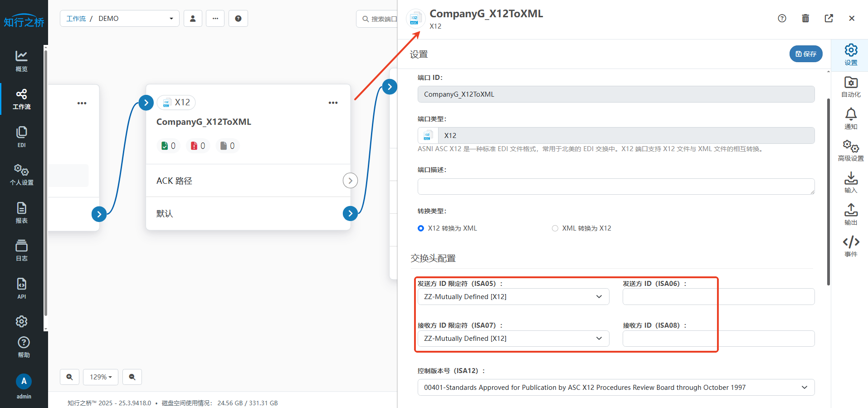868x408 pixels.
Task: Switch to the 高级设置 tab
Action: (x=851, y=151)
